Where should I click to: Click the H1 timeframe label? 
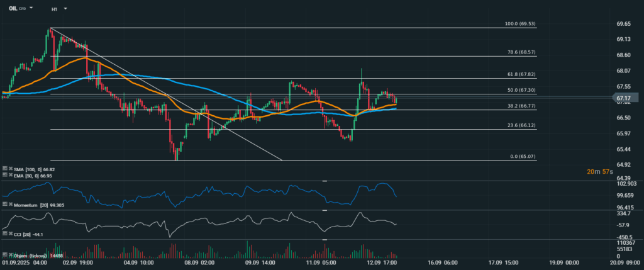[x=55, y=9]
